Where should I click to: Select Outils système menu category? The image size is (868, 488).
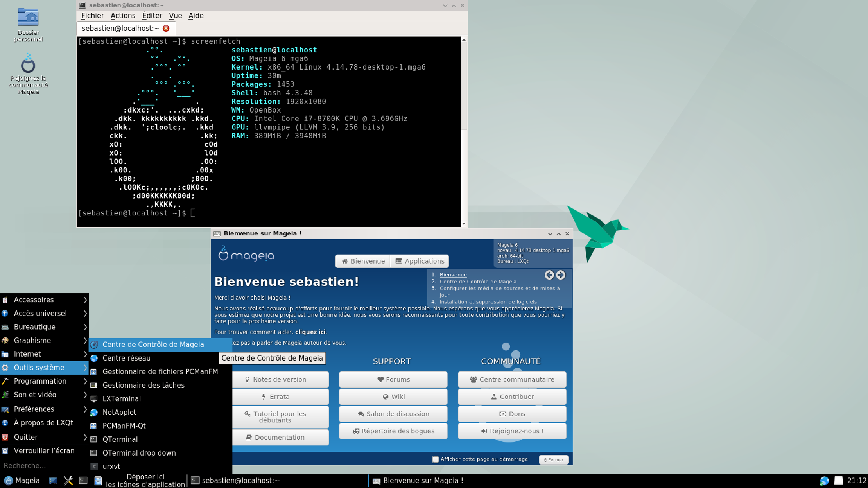click(44, 368)
